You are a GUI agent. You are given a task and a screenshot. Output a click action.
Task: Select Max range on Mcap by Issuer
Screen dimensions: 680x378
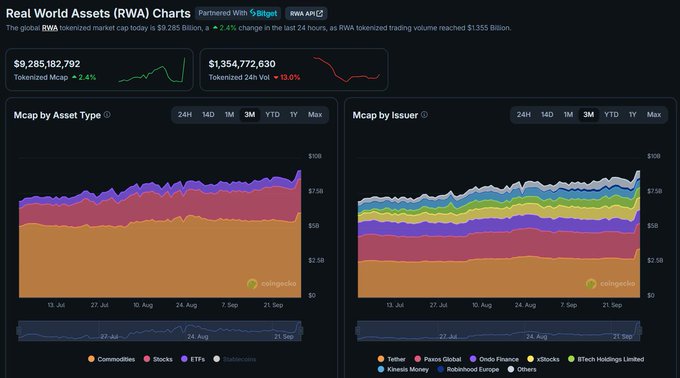pyautogui.click(x=654, y=115)
